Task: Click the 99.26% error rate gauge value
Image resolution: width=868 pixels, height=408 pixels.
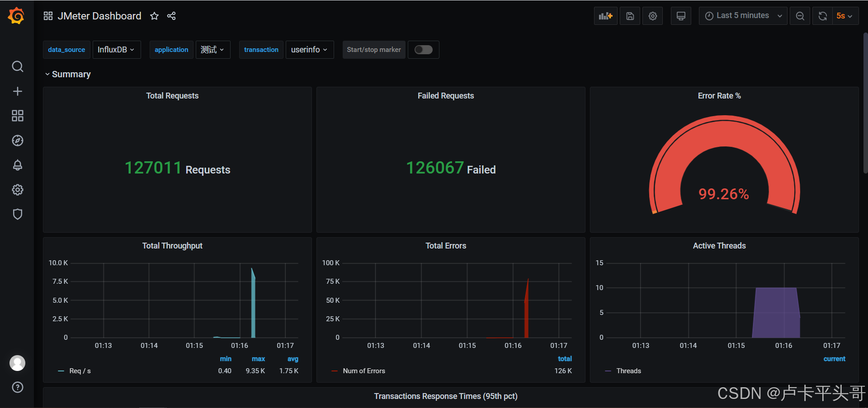Action: coord(724,194)
